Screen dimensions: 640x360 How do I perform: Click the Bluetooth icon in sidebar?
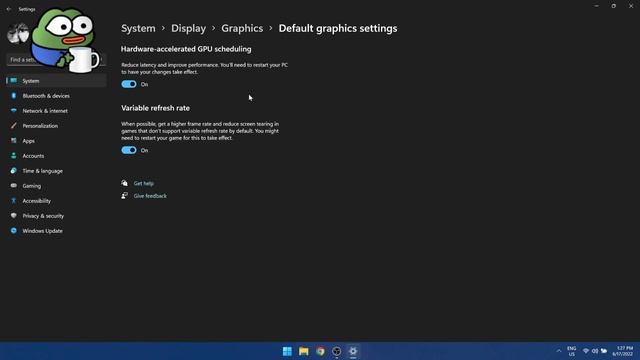14,96
